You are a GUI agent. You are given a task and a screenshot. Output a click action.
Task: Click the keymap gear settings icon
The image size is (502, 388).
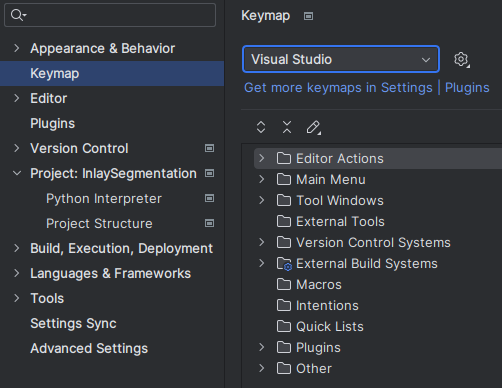pos(461,60)
